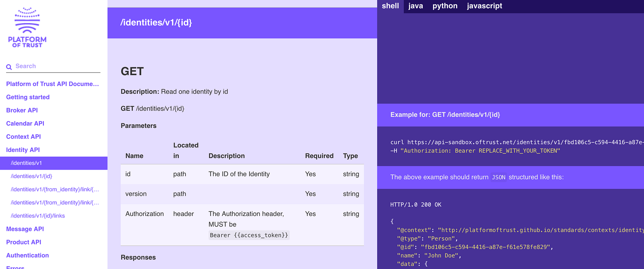Collapse the Identity API section
This screenshot has height=269, width=644.
pos(23,150)
